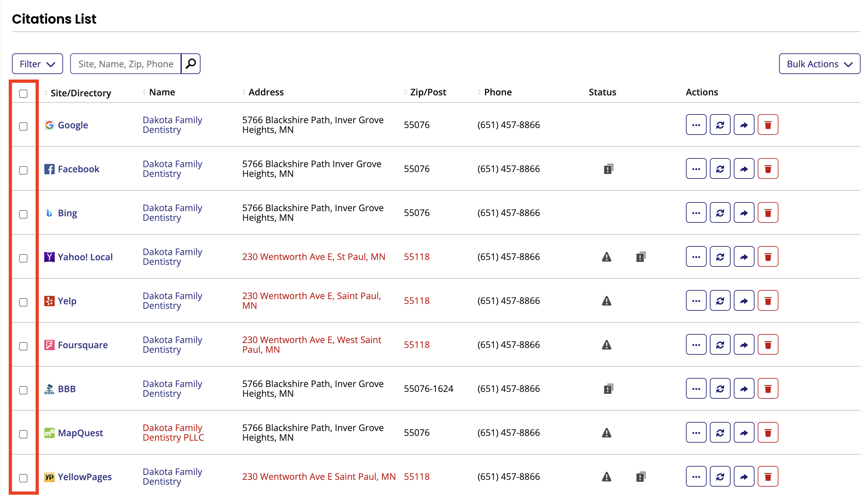
Task: Open actions menu for the BBB citation
Action: [696, 388]
